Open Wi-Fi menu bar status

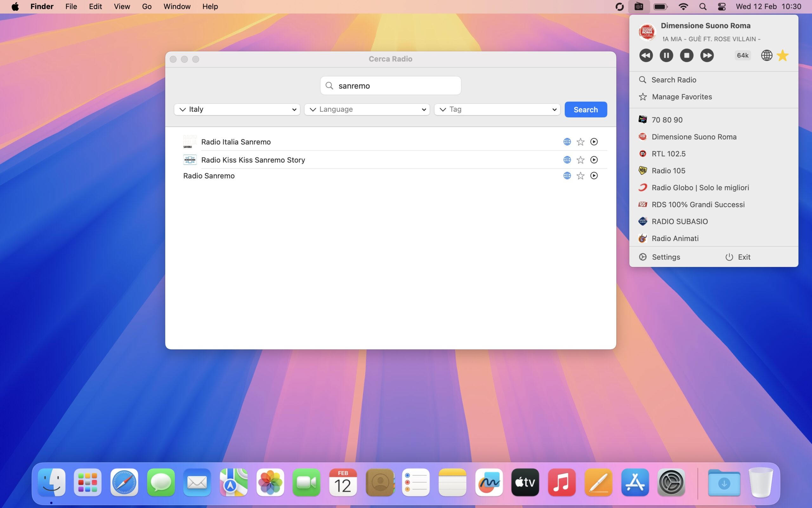pos(683,6)
